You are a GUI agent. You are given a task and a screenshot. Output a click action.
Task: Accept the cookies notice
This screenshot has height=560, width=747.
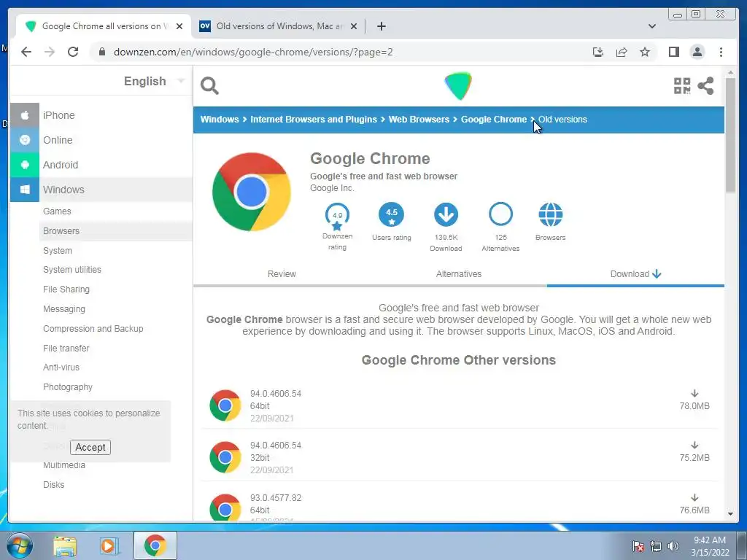pyautogui.click(x=90, y=447)
